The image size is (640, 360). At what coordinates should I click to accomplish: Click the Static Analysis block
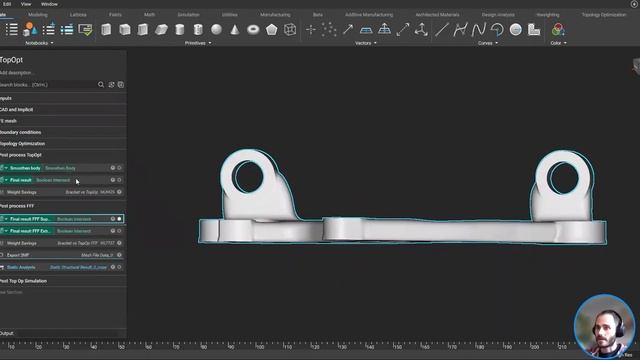(x=62, y=267)
